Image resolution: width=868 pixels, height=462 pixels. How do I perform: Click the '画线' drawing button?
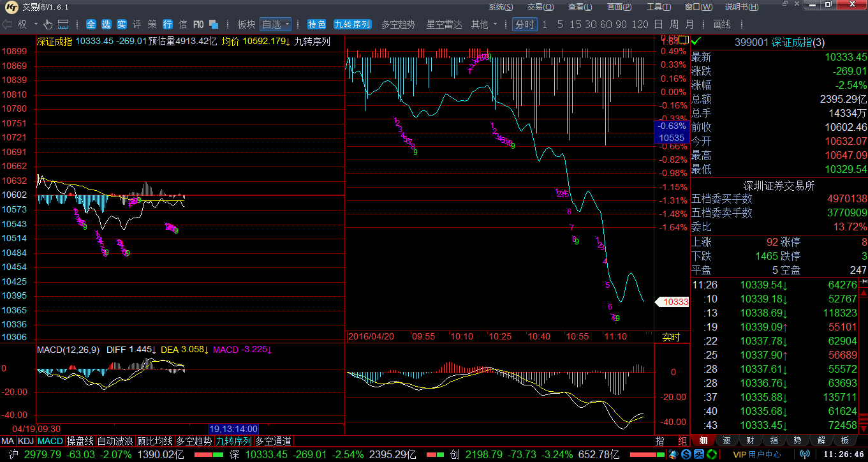[722, 24]
